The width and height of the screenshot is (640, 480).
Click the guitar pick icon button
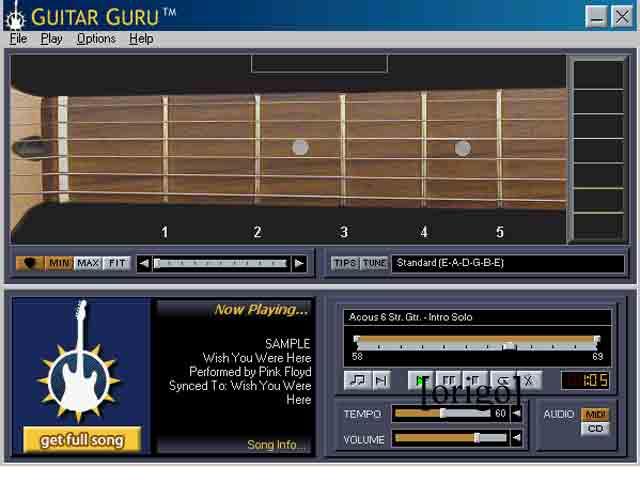(x=30, y=263)
